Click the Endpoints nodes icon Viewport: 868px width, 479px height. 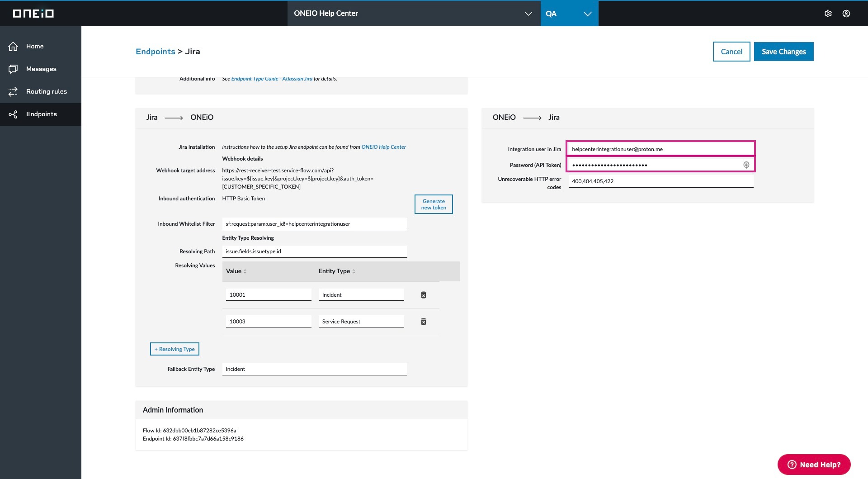pyautogui.click(x=13, y=114)
